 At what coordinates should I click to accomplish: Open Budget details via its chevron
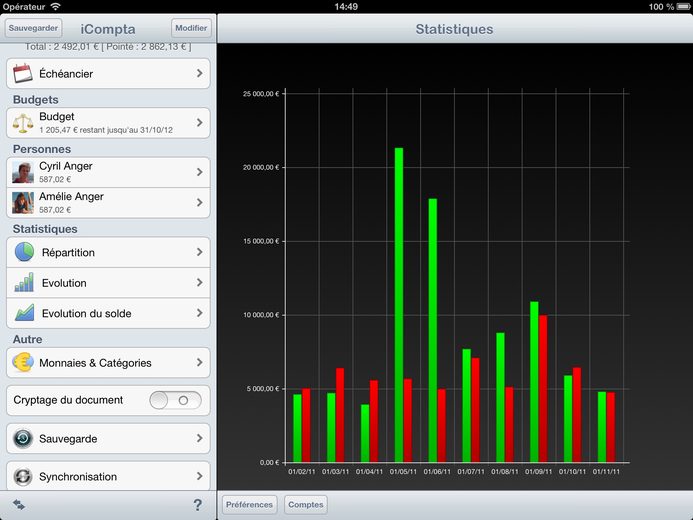[200, 122]
